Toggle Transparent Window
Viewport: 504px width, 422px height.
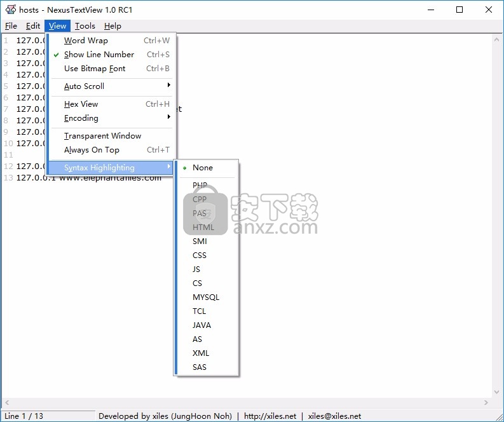(x=111, y=136)
